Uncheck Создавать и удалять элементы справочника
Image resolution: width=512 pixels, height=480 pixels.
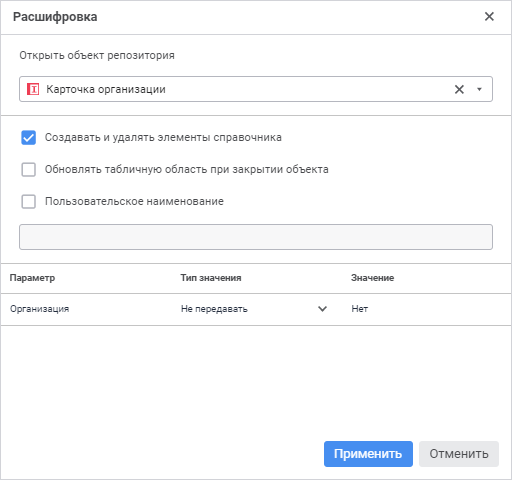(x=29, y=137)
